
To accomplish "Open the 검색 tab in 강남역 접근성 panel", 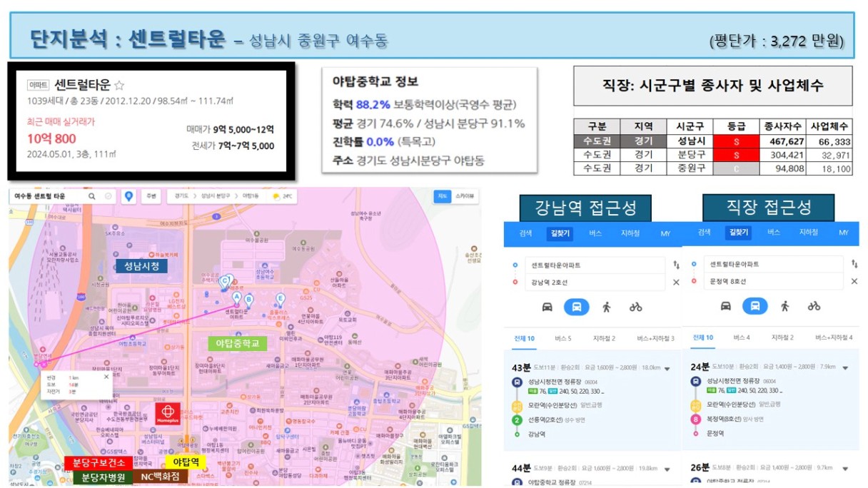I will (525, 233).
